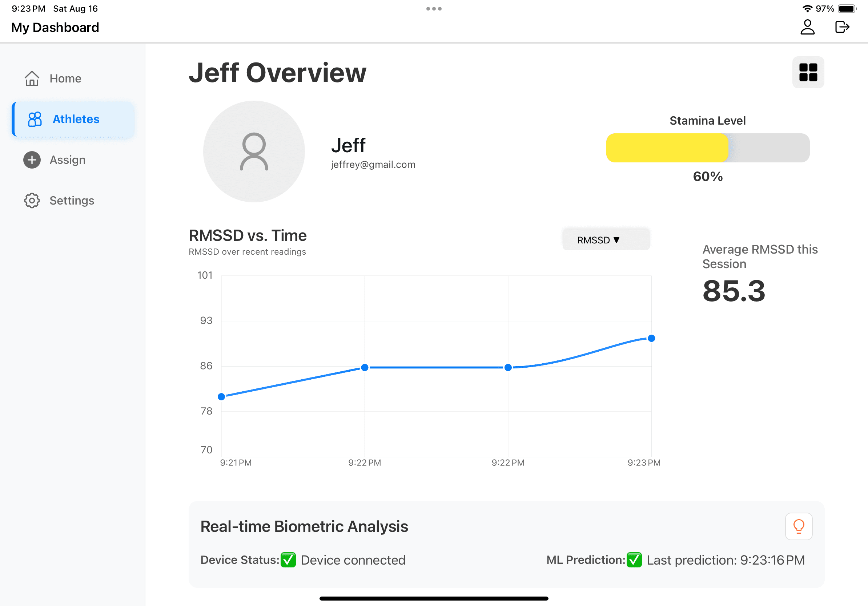Tap the Jeff Overview heading
Image resolution: width=868 pixels, height=606 pixels.
(x=277, y=72)
